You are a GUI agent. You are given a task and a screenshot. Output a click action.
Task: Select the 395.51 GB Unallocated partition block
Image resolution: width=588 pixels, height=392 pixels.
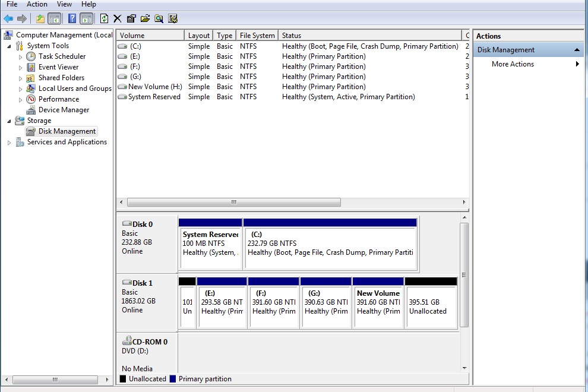(x=431, y=306)
